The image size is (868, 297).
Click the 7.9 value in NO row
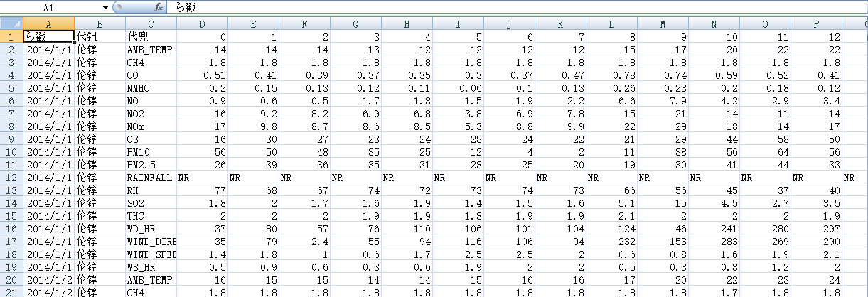pos(663,101)
